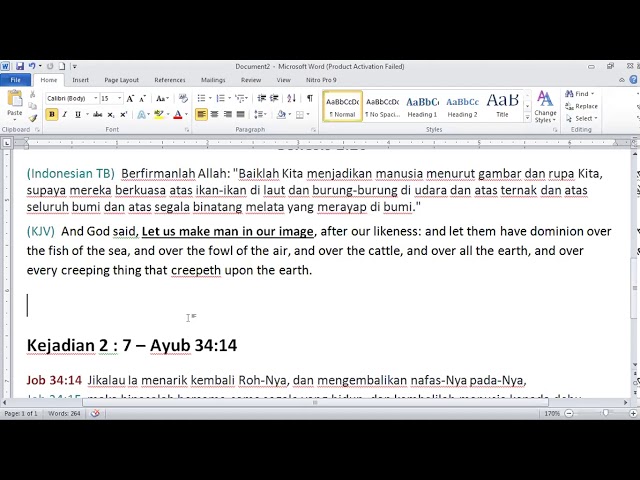
Task: Open the Change Styles dropdown
Action: click(x=545, y=107)
